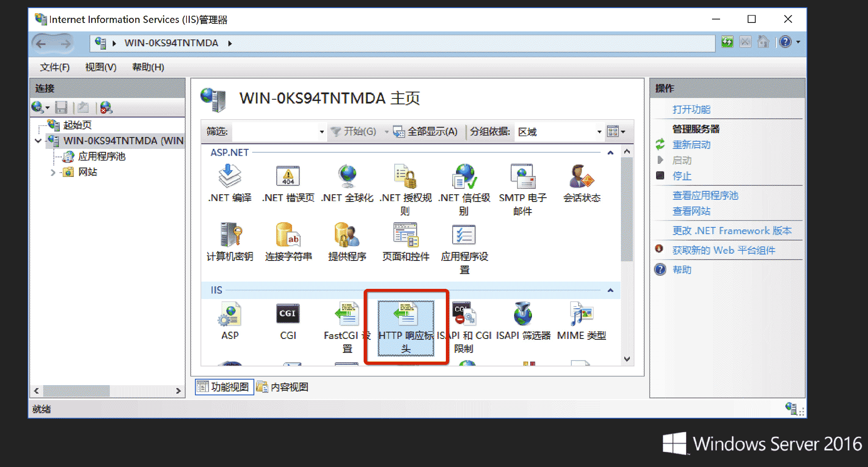Expand the 网站 tree node

[x=53, y=173]
